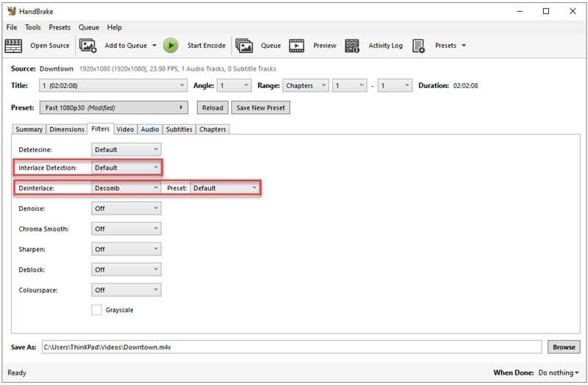588x385 pixels.
Task: Click the Queue stacked images icon
Action: [x=244, y=46]
